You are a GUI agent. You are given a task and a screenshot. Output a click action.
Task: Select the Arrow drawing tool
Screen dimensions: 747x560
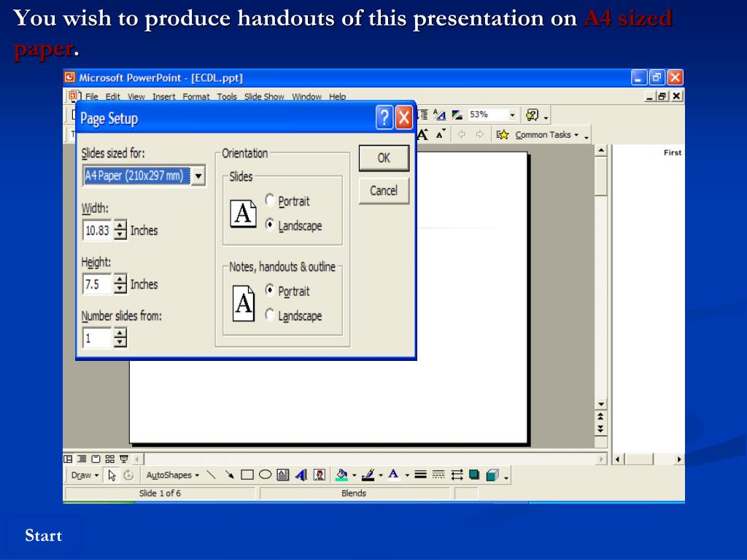click(229, 475)
